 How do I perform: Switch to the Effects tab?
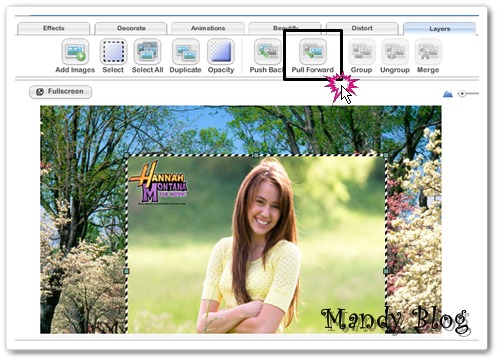tap(54, 28)
